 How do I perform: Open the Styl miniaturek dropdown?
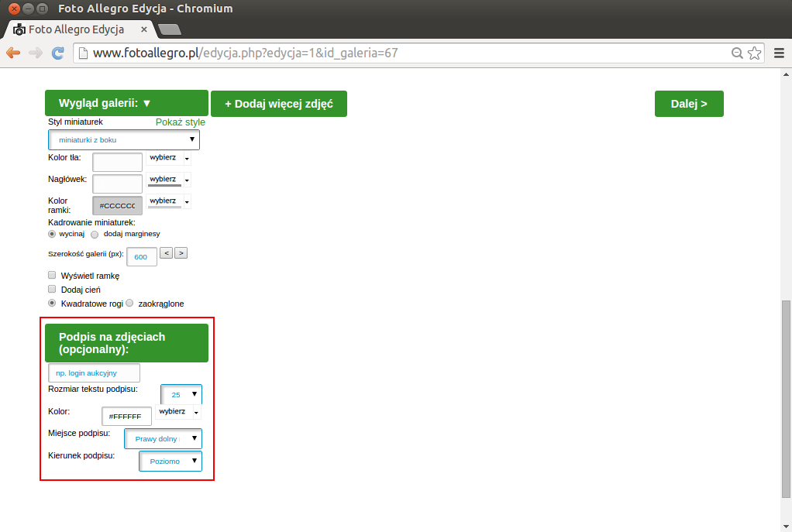coord(124,140)
